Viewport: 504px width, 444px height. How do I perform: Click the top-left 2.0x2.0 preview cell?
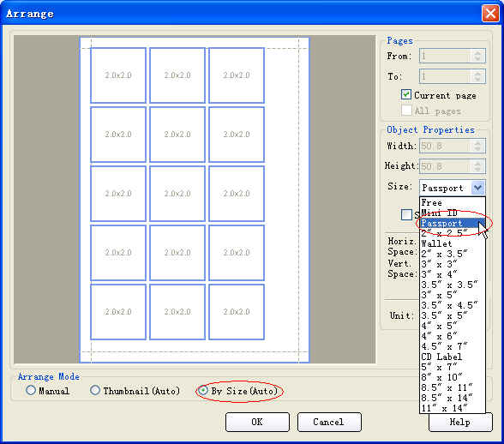coord(118,75)
